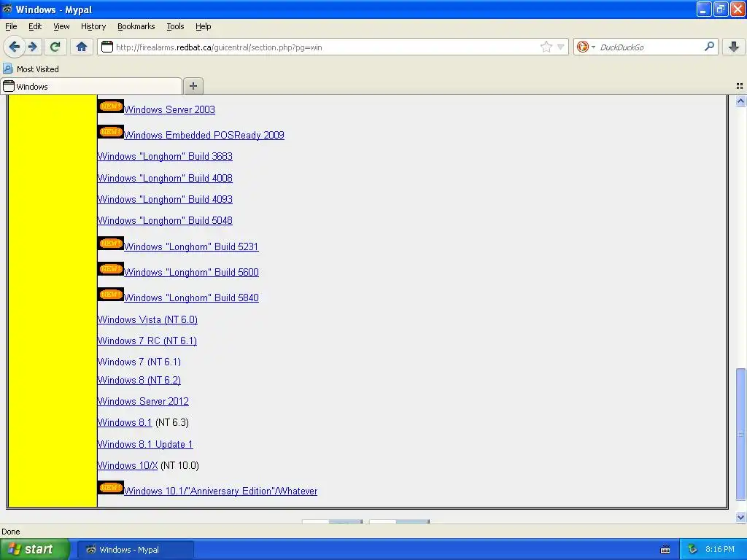Open Windows Server 2003 link
The image size is (747, 560).
click(x=169, y=109)
